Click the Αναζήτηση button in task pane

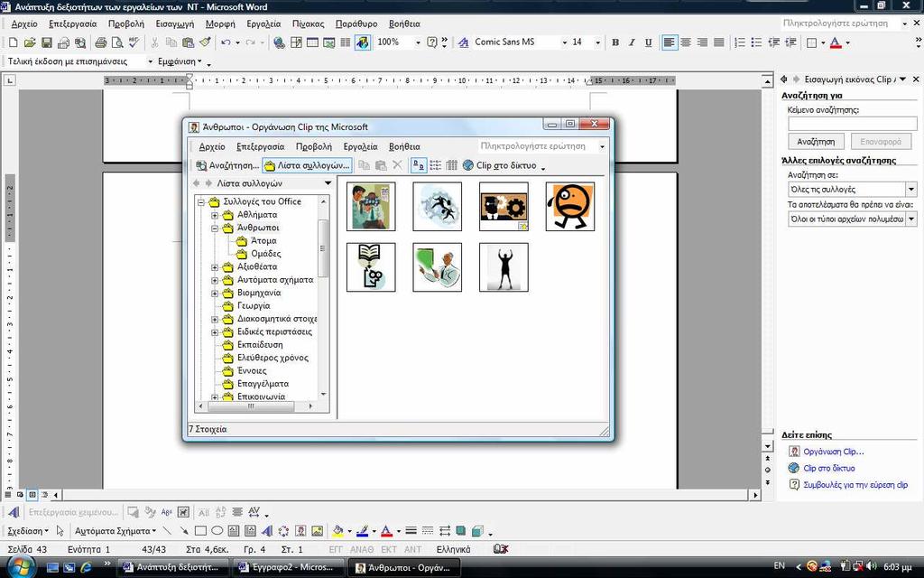tap(816, 142)
